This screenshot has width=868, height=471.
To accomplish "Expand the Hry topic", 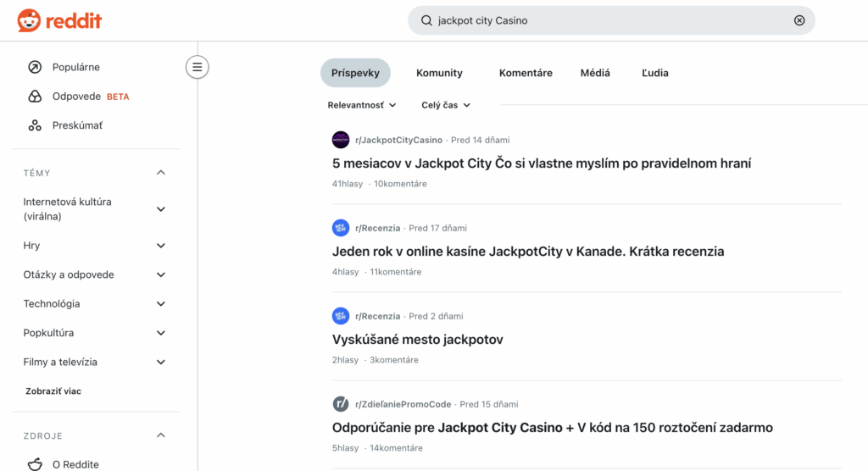I will 161,246.
